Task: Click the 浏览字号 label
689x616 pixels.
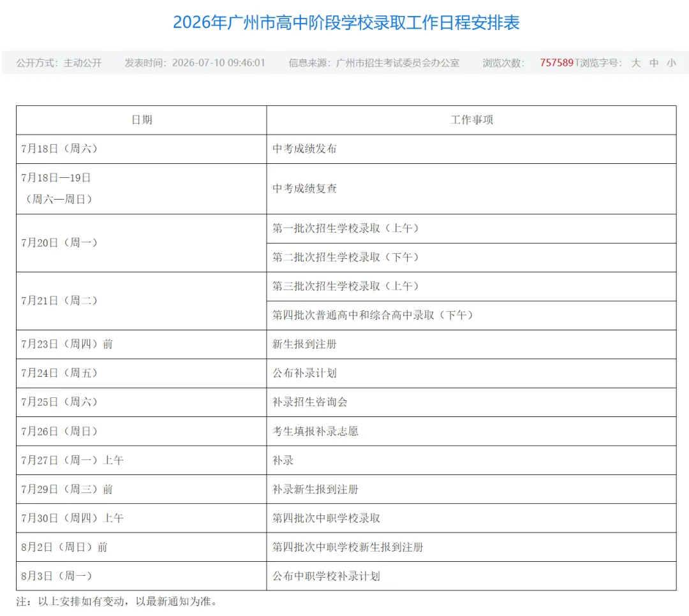Action: click(601, 63)
